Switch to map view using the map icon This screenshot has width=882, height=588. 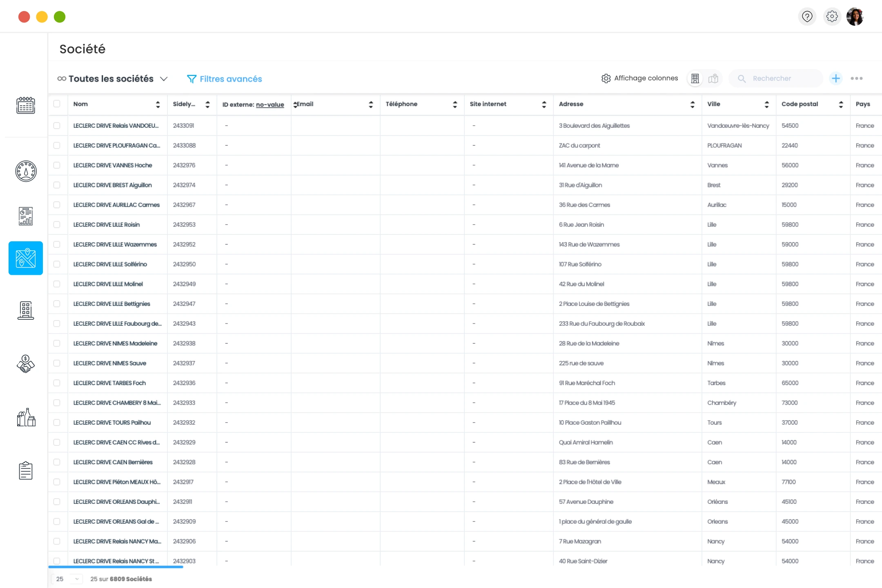[713, 78]
